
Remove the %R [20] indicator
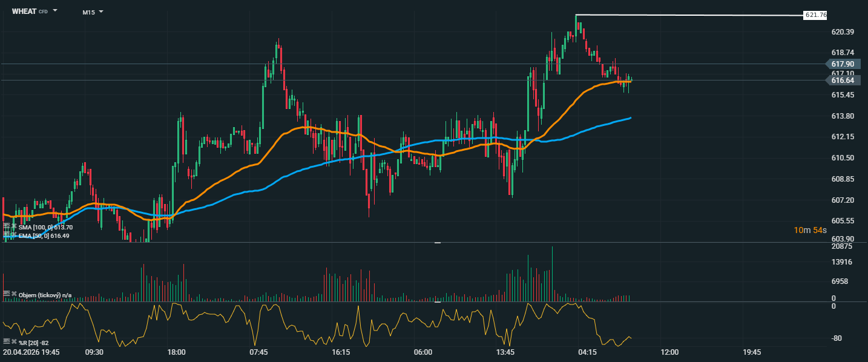point(14,342)
